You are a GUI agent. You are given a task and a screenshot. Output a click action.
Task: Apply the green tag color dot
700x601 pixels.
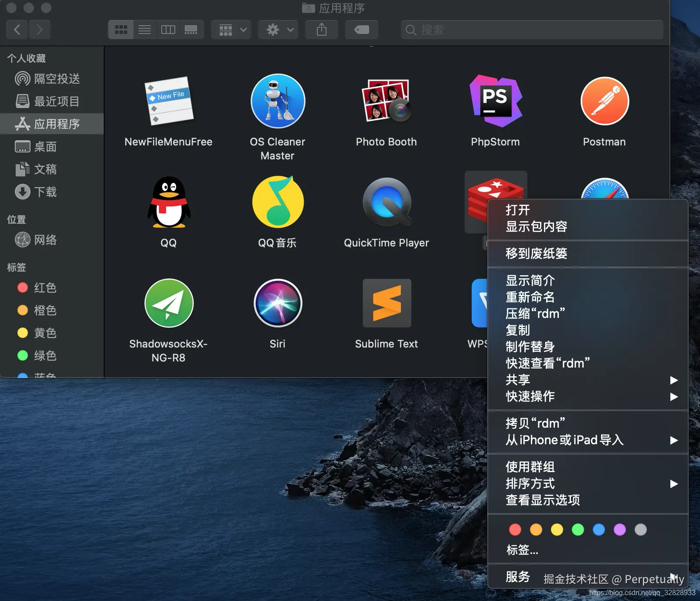pyautogui.click(x=578, y=530)
